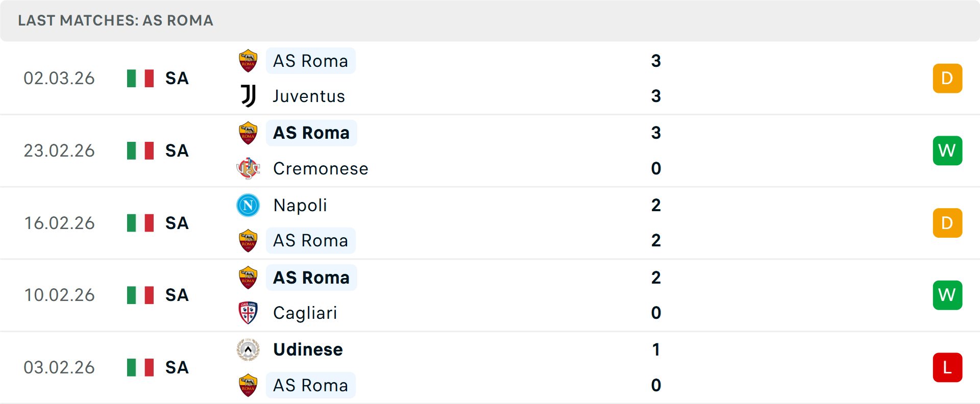
Task: Select the Udinese crest icon
Action: coord(248,349)
